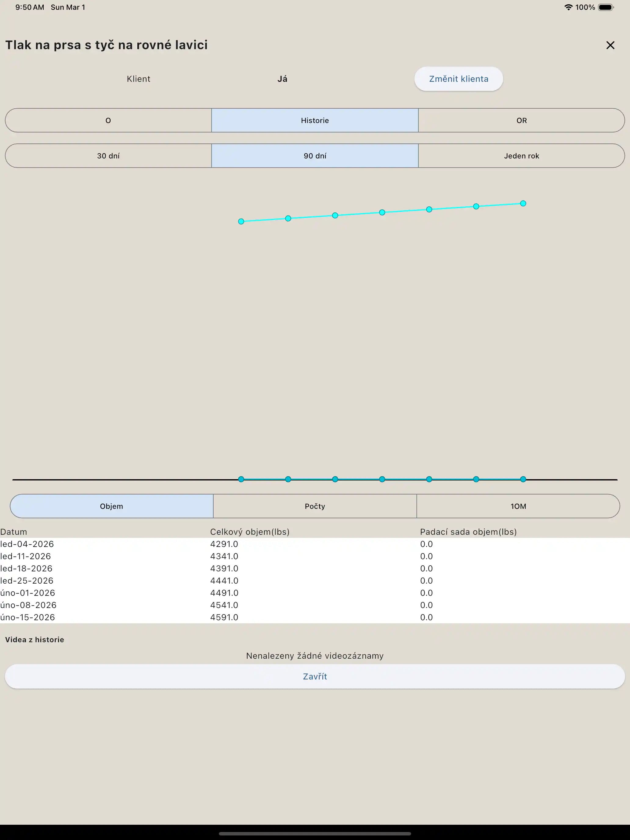
Task: Close the exercise detail with X icon
Action: point(610,45)
